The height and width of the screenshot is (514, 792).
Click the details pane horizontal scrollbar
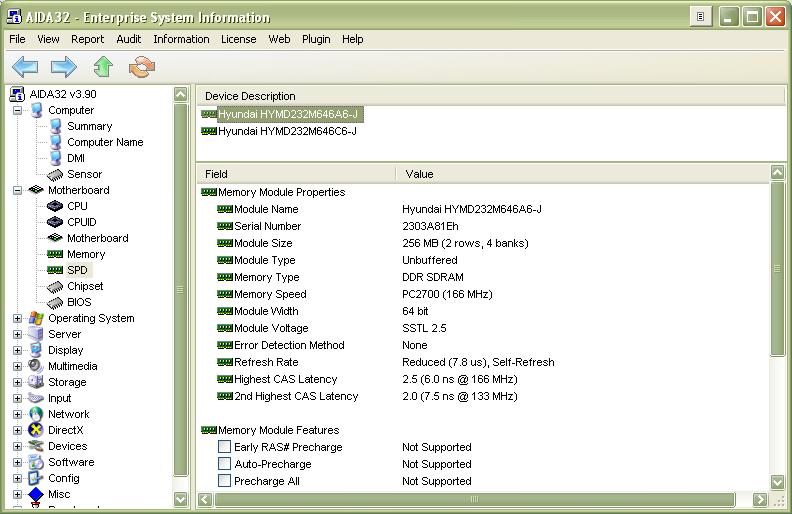[474, 500]
